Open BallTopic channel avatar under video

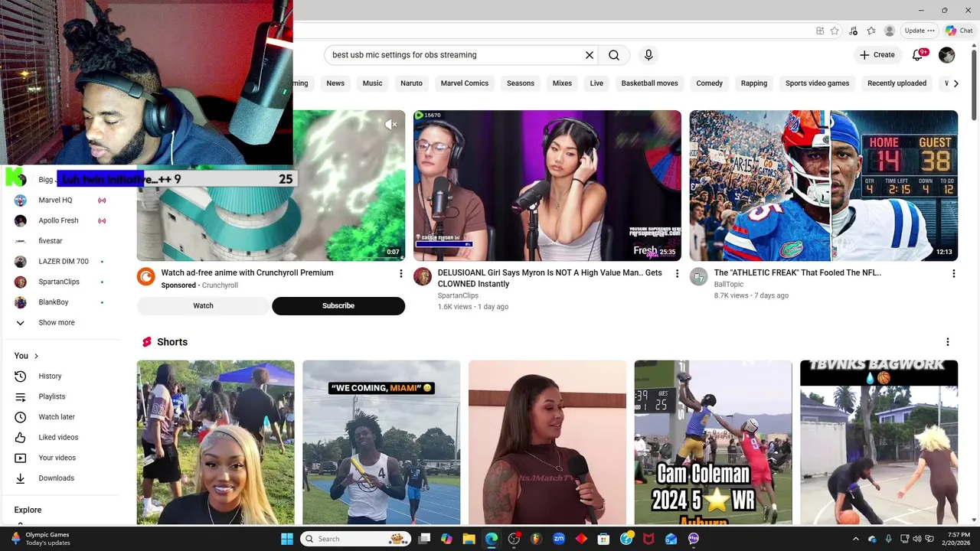[698, 276]
